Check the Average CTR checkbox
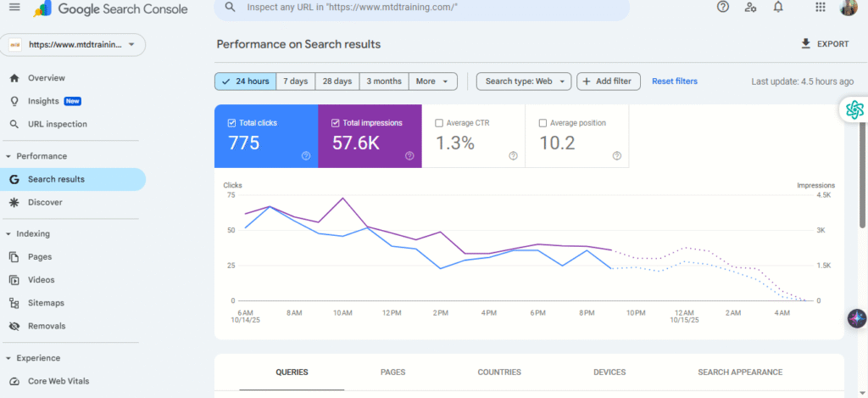868x398 pixels. coord(439,123)
